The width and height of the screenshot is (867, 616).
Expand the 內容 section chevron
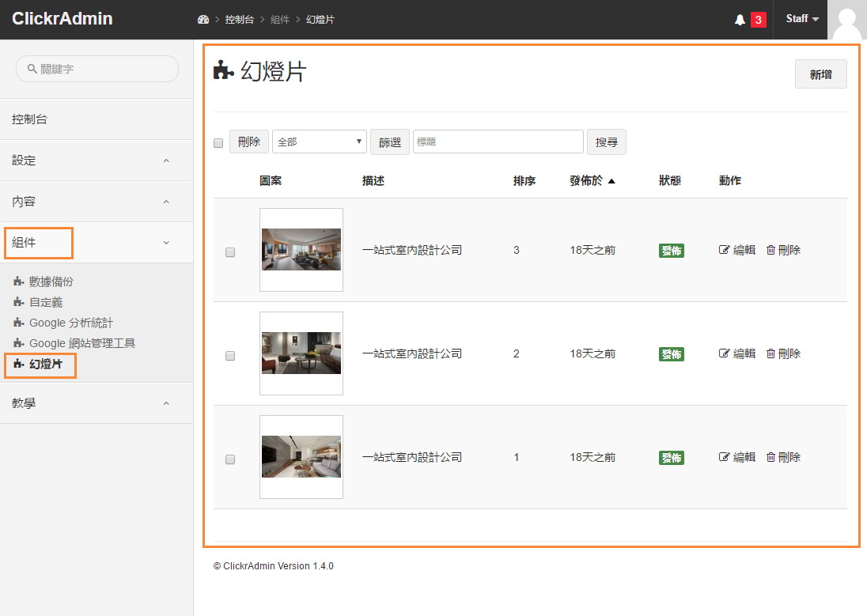pyautogui.click(x=166, y=202)
